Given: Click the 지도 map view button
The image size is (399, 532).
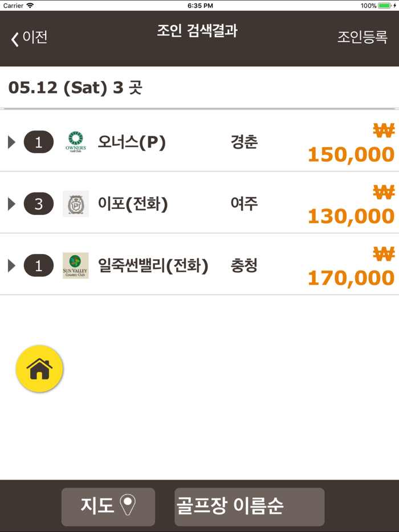Looking at the screenshot, I should [x=108, y=506].
